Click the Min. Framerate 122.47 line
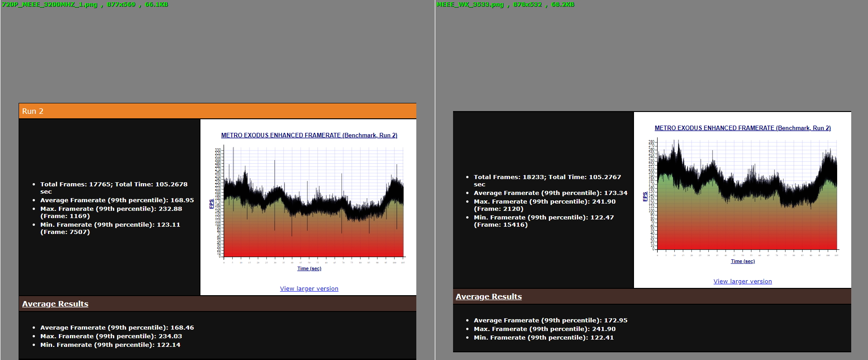The height and width of the screenshot is (360, 868). coord(544,221)
